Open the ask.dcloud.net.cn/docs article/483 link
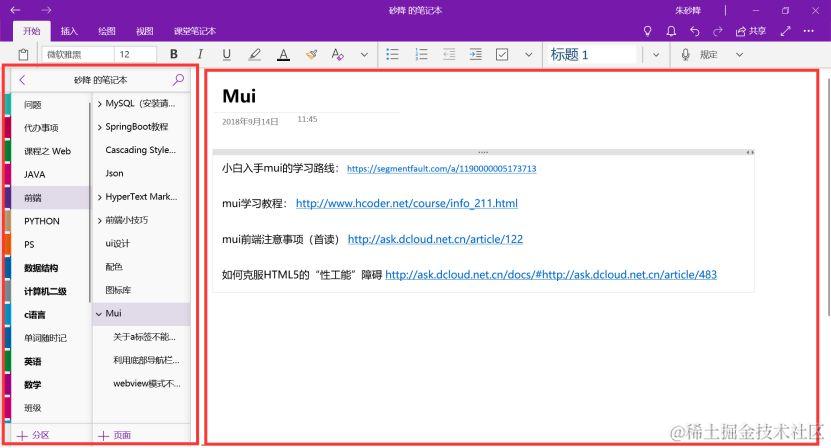 click(551, 275)
